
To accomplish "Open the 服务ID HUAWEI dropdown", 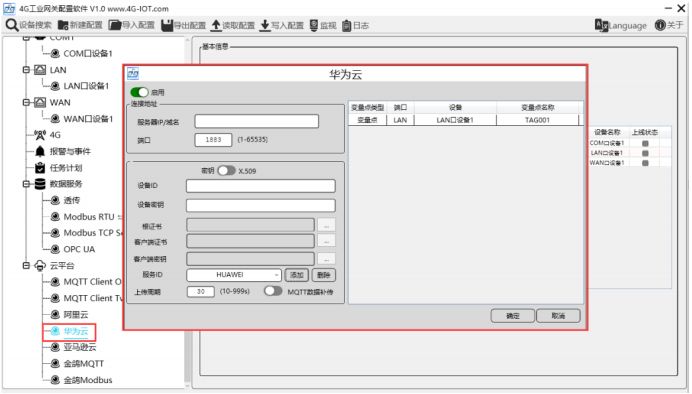I will (x=234, y=274).
